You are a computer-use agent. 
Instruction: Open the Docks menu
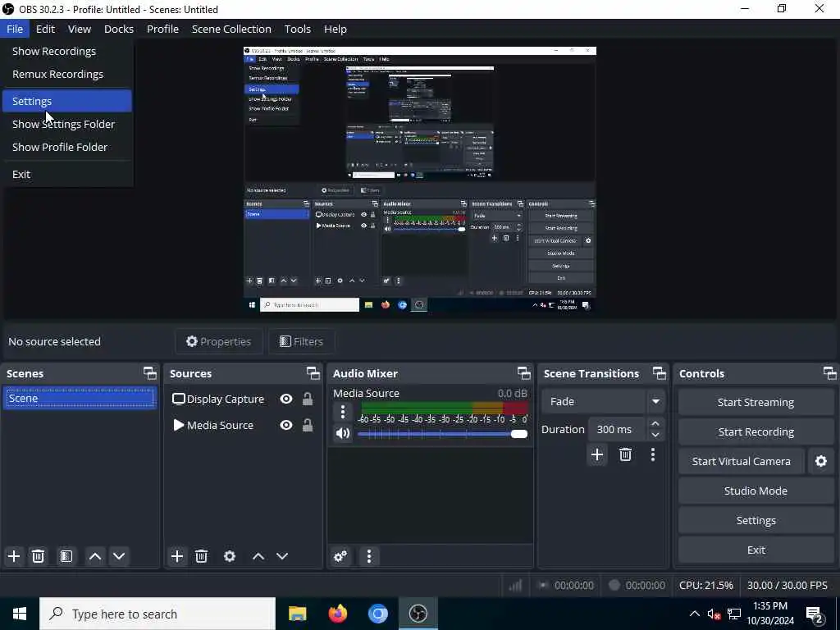coord(119,29)
